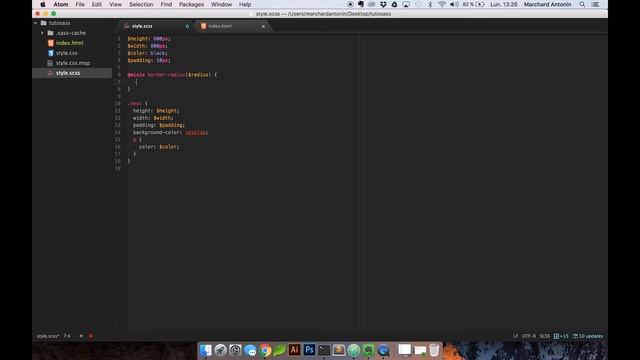Select style.css.map in the tree view
This screenshot has height=360, width=640.
point(73,63)
